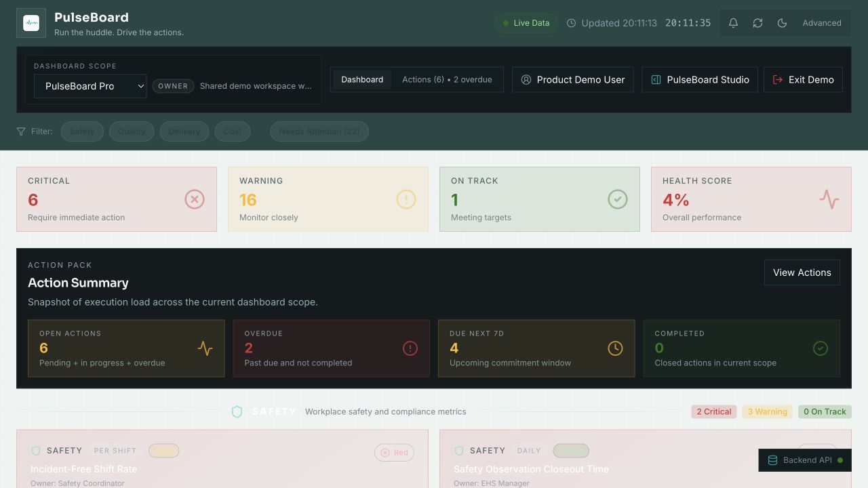The image size is (868, 488).
Task: Click shield icon on Safety Observation Closeout card
Action: [x=459, y=451]
